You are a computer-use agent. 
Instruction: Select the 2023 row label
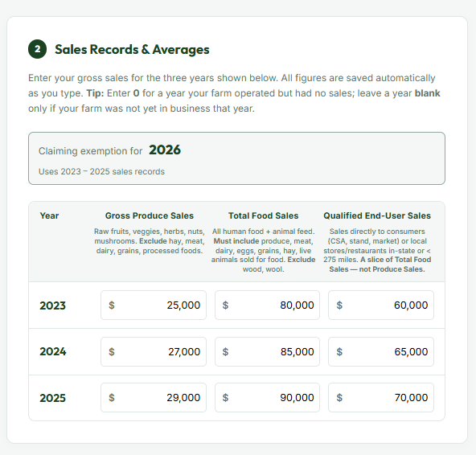(52, 305)
